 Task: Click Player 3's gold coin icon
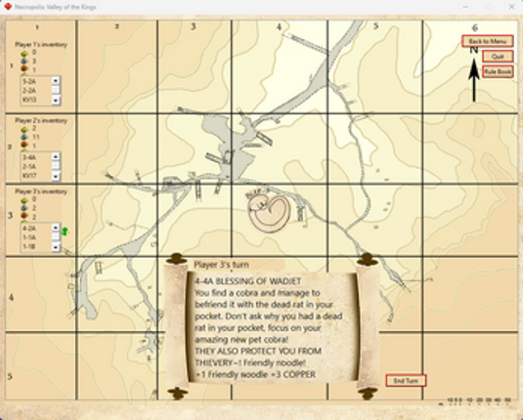(24, 200)
